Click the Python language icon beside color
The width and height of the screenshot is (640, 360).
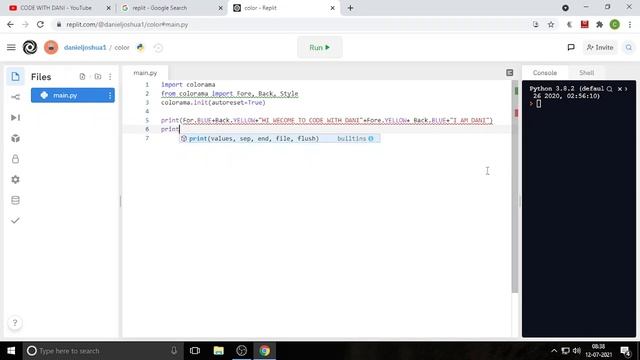(140, 47)
